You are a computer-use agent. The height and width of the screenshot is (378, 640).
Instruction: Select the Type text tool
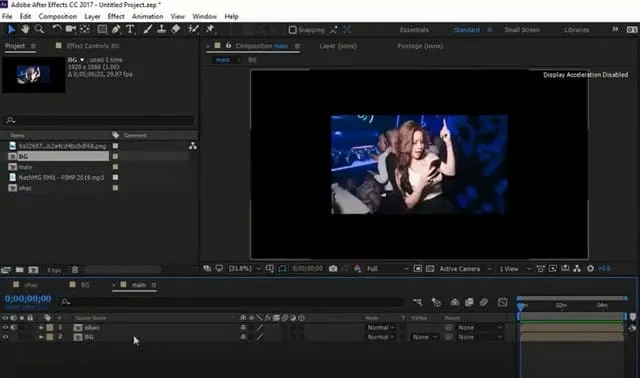click(x=130, y=29)
